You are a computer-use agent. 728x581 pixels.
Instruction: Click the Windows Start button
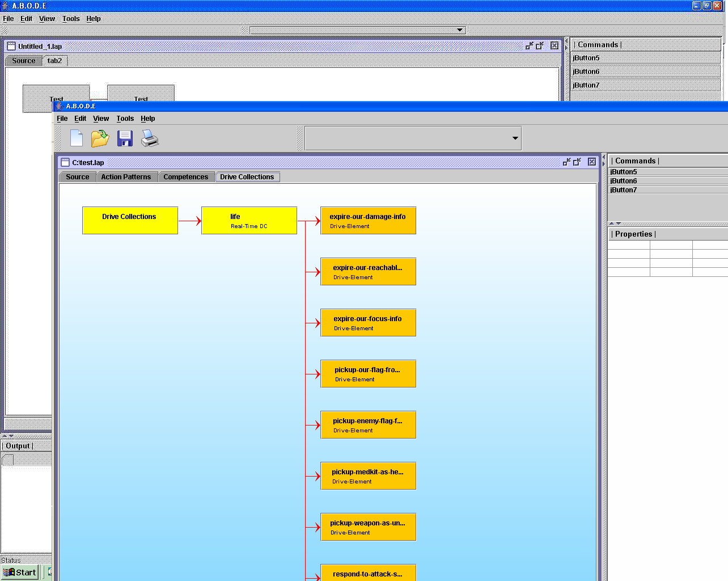(20, 572)
